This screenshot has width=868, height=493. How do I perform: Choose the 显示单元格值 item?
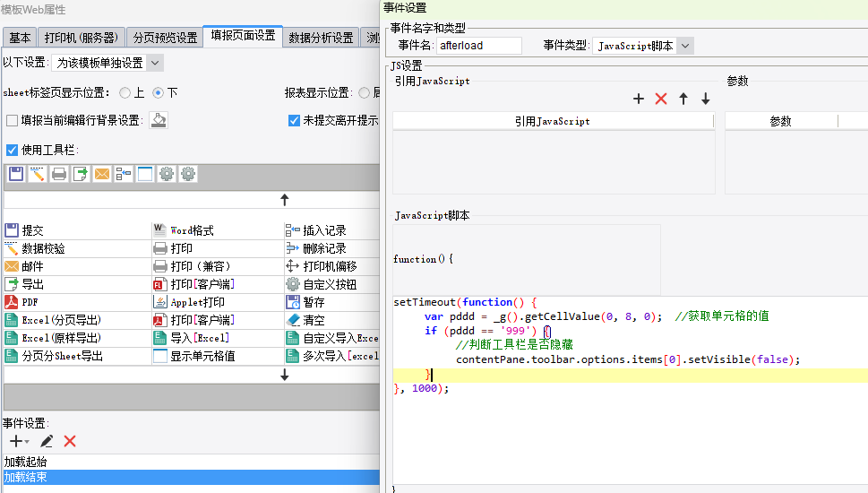pyautogui.click(x=194, y=356)
